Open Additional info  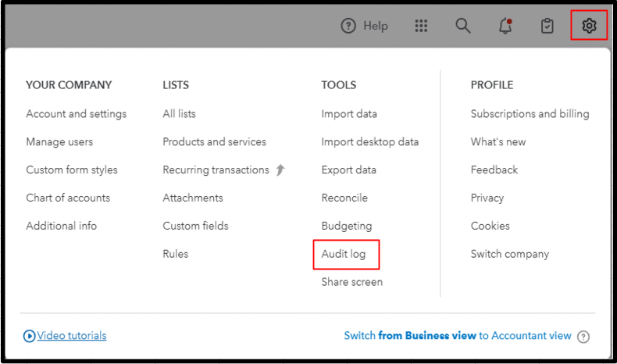click(x=62, y=226)
